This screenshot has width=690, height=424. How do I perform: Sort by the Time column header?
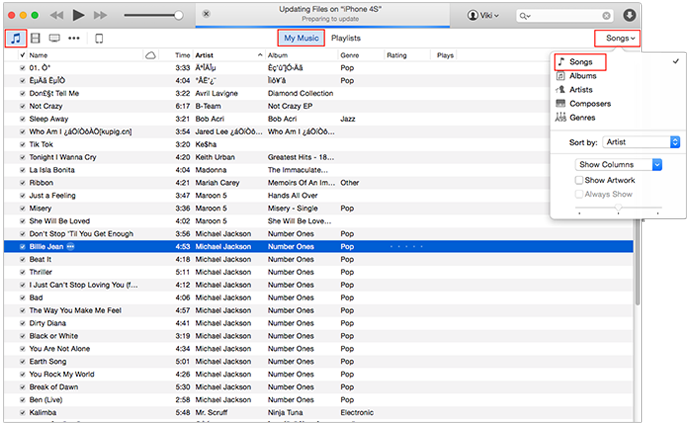pos(182,55)
